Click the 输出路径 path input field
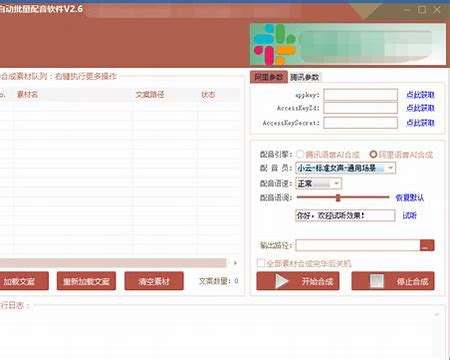This screenshot has width=450, height=360. tap(358, 245)
